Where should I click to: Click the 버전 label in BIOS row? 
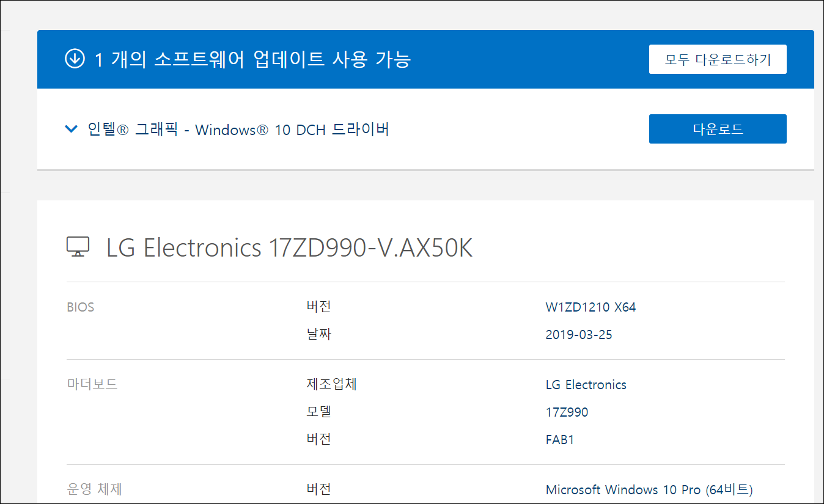point(318,307)
